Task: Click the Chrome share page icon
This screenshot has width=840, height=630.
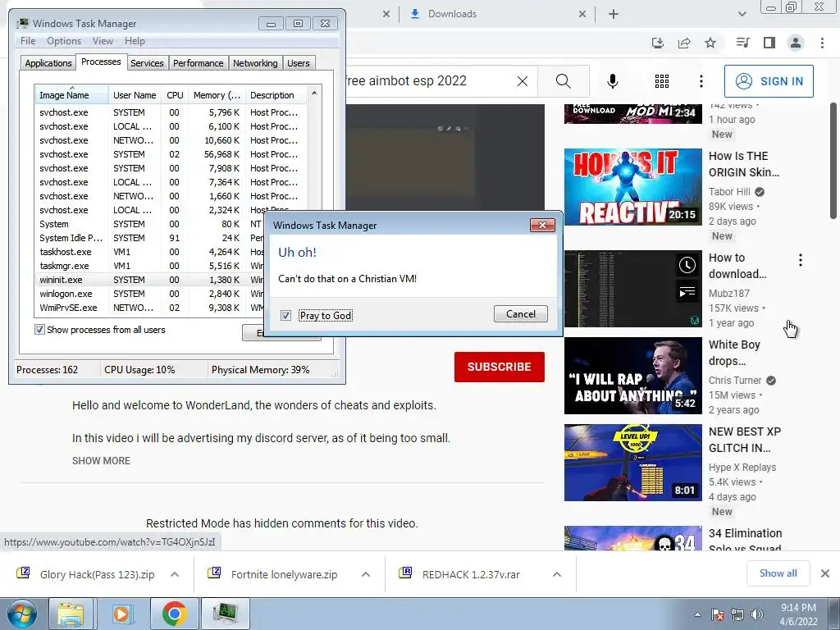Action: coord(684,43)
